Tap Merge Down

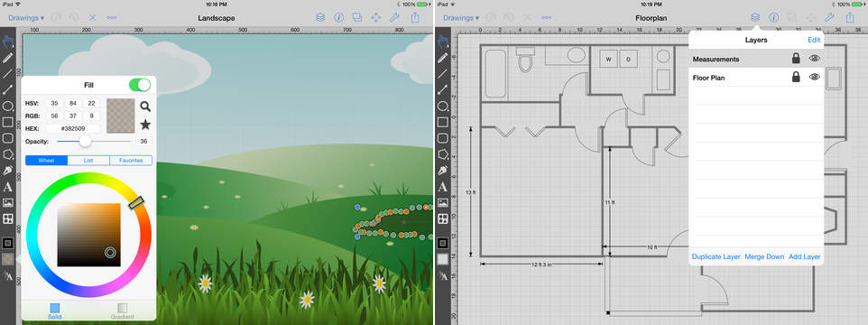pyautogui.click(x=764, y=257)
